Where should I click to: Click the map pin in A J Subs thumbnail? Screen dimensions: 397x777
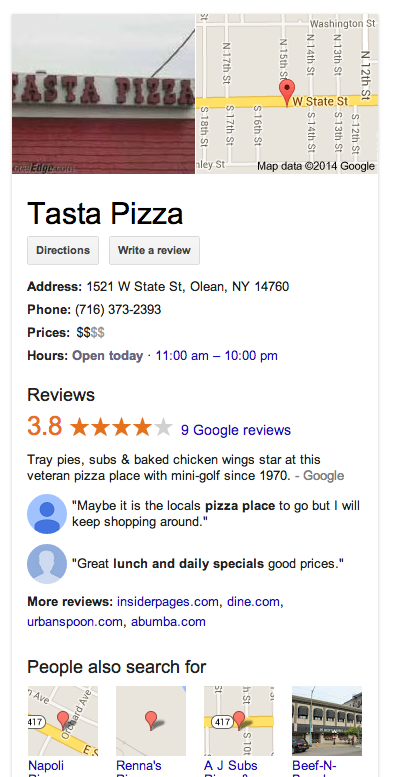click(x=239, y=720)
